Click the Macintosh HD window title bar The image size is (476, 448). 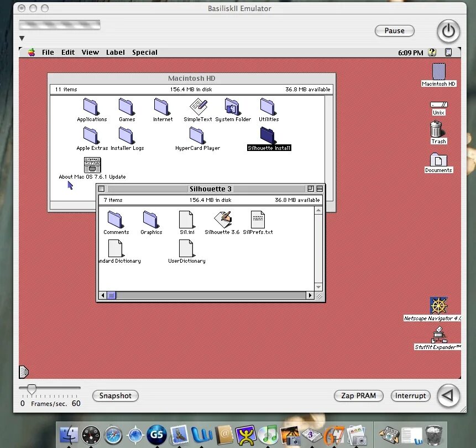pyautogui.click(x=191, y=79)
